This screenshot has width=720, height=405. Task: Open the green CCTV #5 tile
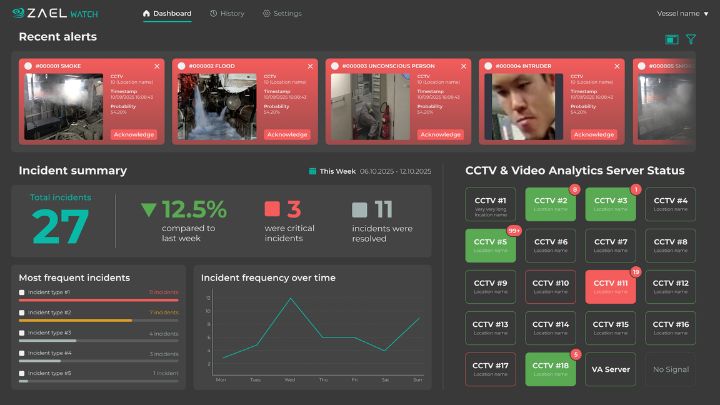(x=490, y=246)
